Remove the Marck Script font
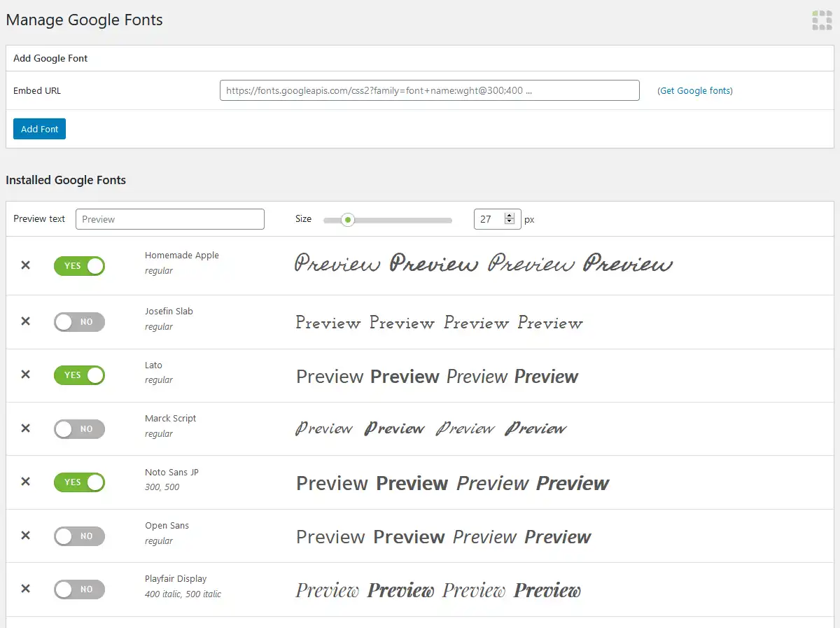This screenshot has width=840, height=628. click(x=25, y=428)
